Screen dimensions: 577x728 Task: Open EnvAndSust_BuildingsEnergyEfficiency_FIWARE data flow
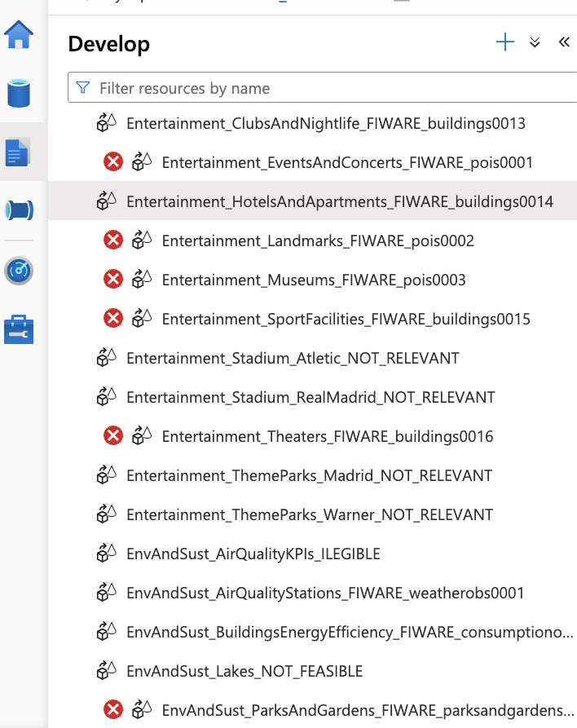pos(350,632)
